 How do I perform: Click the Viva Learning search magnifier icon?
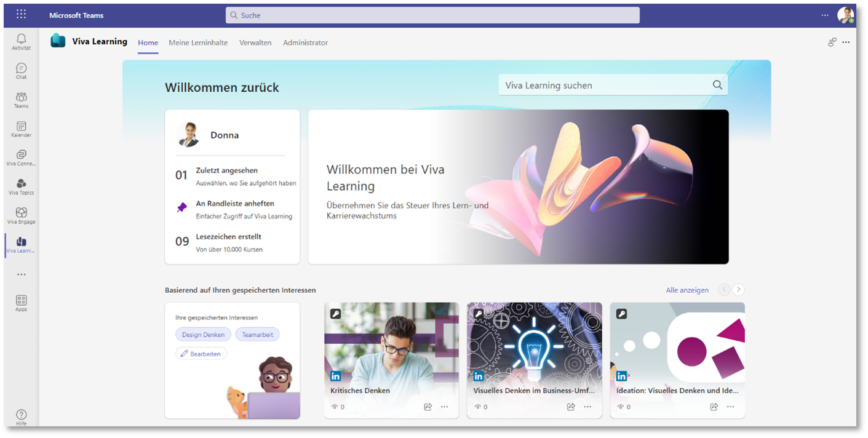pos(717,86)
